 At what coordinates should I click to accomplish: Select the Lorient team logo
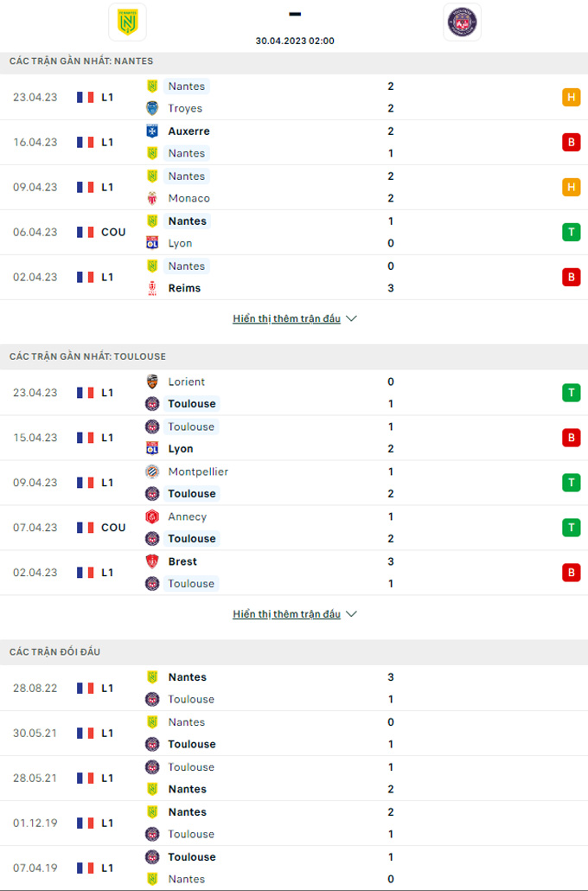coord(152,381)
